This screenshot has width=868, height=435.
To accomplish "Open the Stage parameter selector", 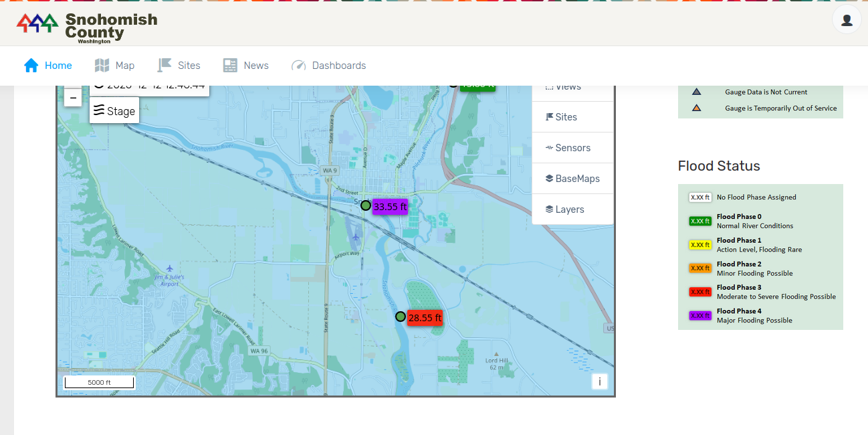I will [x=114, y=111].
